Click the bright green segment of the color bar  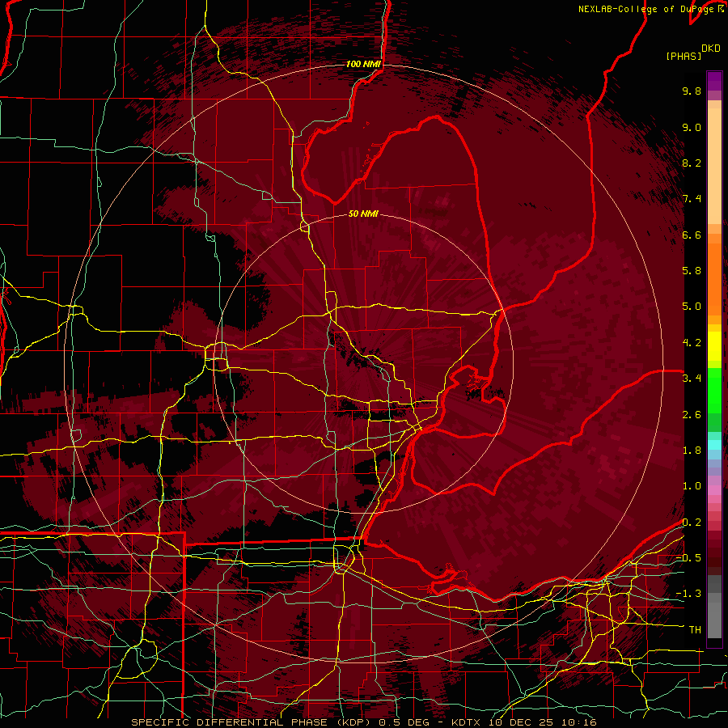714,390
